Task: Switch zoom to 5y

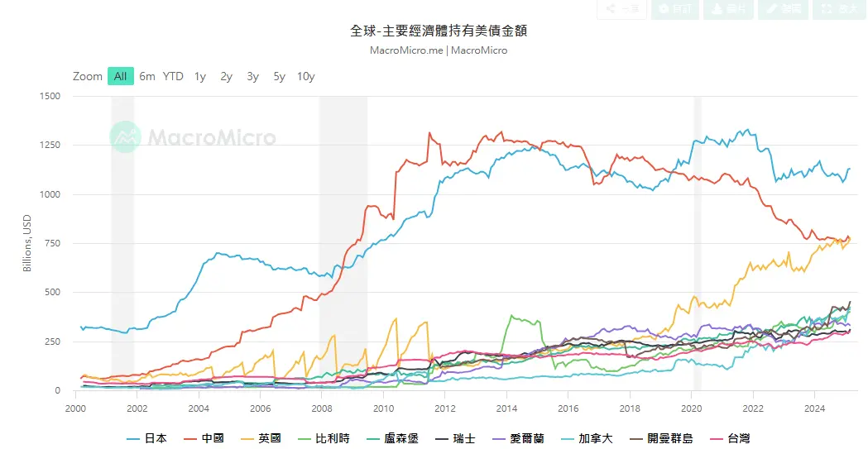Action: click(279, 76)
